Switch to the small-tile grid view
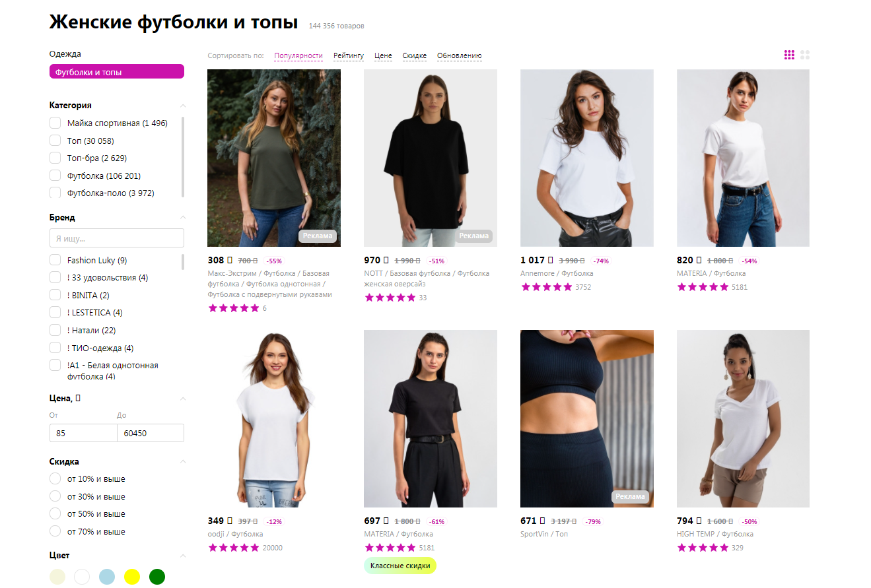The height and width of the screenshot is (588, 871). [789, 55]
